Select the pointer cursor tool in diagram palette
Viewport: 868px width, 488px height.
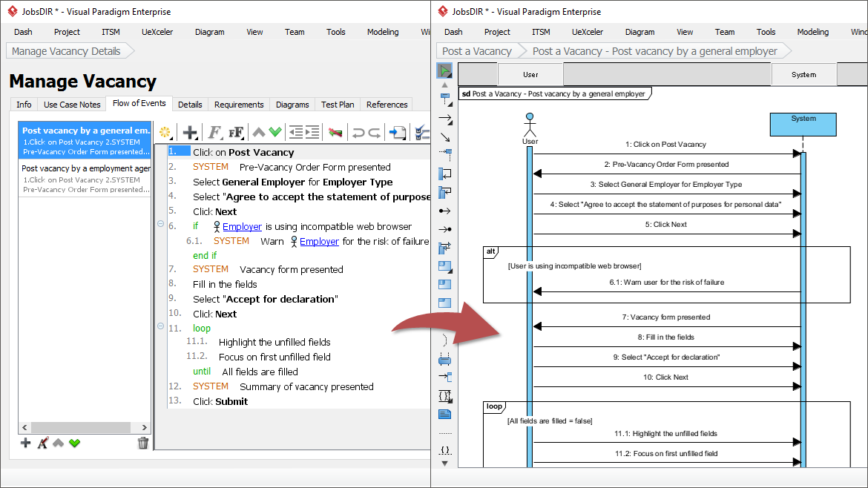coord(444,70)
